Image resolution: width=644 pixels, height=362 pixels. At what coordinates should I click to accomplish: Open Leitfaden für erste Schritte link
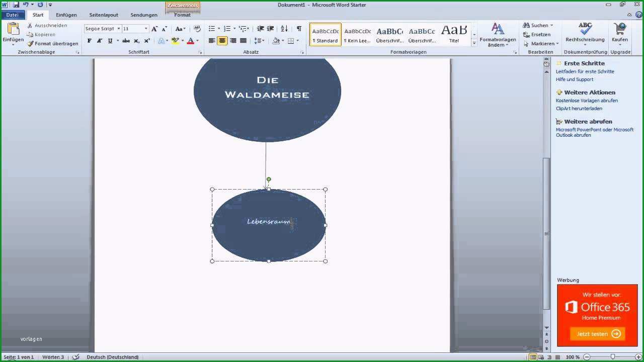coord(585,71)
